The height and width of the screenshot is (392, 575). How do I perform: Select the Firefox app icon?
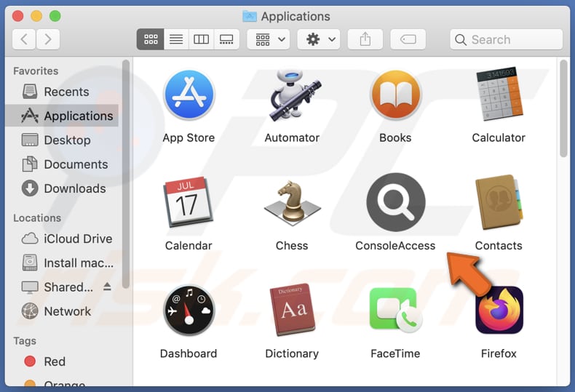(499, 310)
